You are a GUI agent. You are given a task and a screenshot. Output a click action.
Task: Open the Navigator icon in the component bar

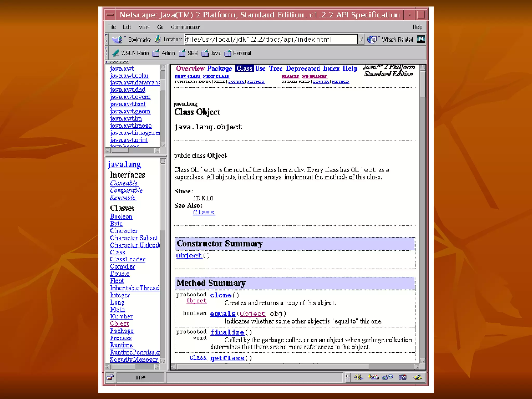pyautogui.click(x=358, y=377)
